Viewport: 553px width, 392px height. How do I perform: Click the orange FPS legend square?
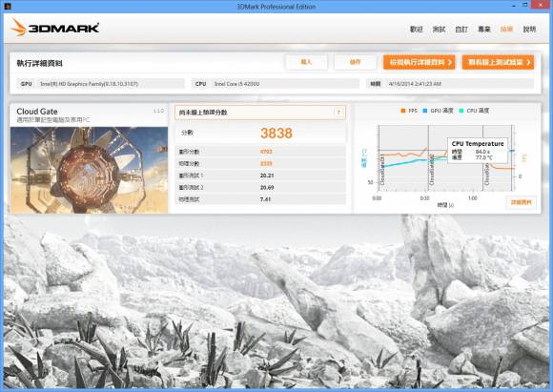403,111
